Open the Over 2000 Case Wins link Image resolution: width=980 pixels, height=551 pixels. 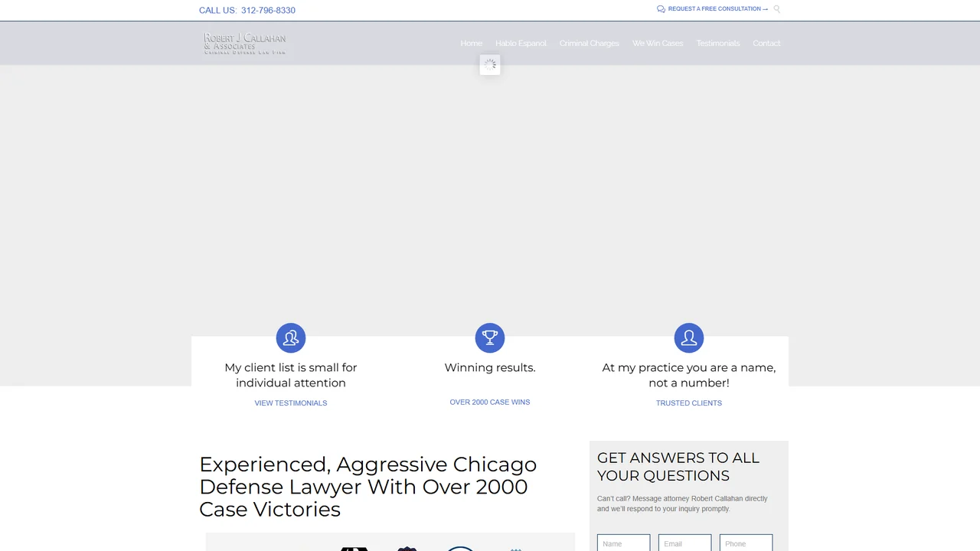coord(490,403)
